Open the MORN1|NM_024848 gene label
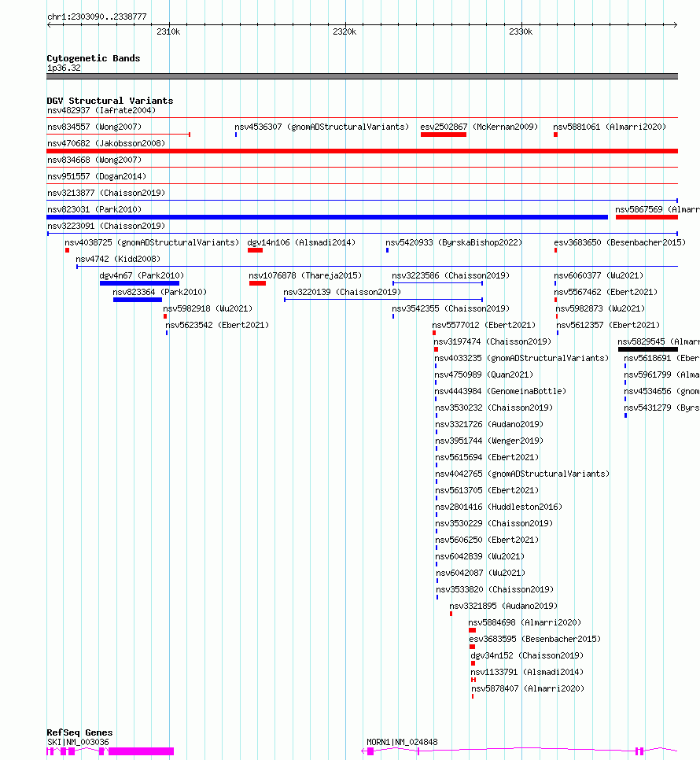This screenshot has width=700, height=760. click(402, 742)
